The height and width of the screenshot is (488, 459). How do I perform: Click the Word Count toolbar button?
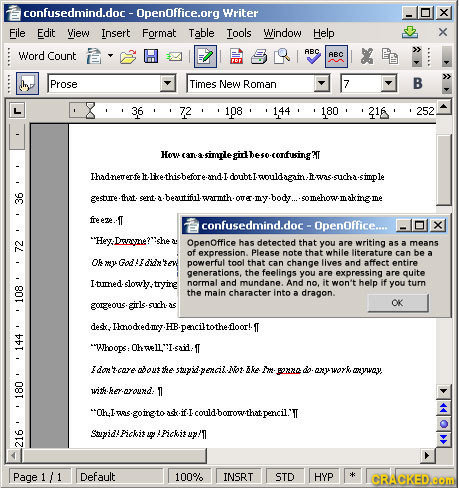click(x=47, y=56)
